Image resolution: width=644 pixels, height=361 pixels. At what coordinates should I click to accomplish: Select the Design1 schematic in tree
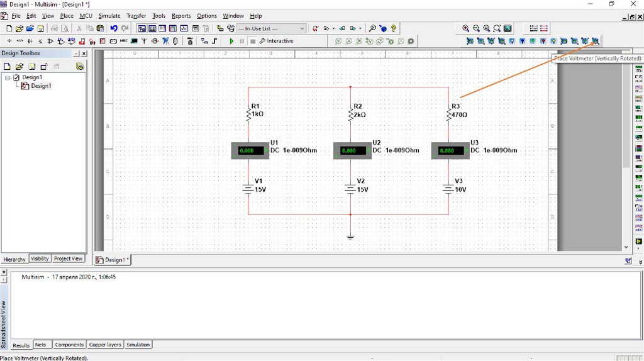(41, 86)
